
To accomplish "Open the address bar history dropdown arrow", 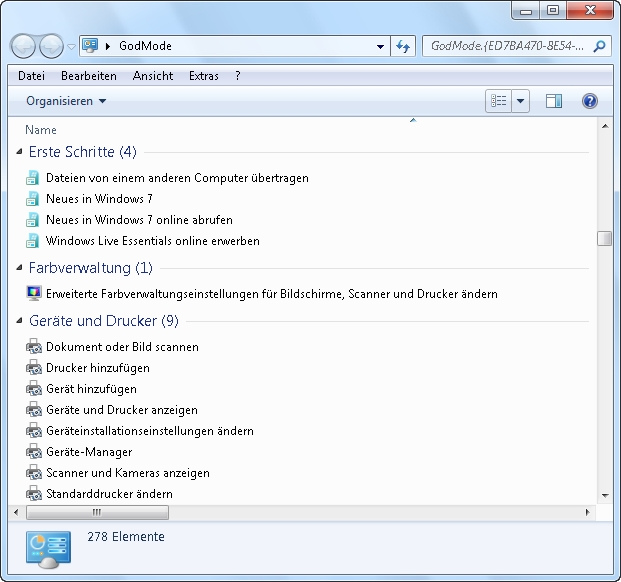I will click(380, 46).
